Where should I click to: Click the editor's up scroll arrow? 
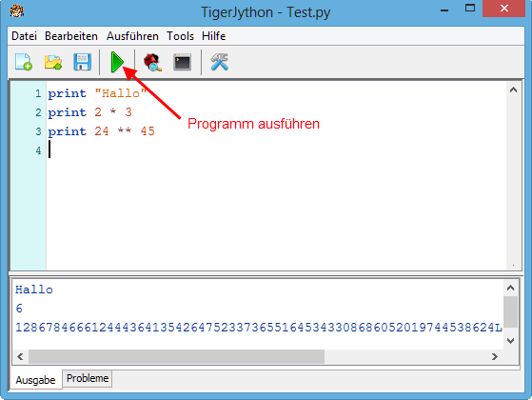pyautogui.click(x=513, y=90)
